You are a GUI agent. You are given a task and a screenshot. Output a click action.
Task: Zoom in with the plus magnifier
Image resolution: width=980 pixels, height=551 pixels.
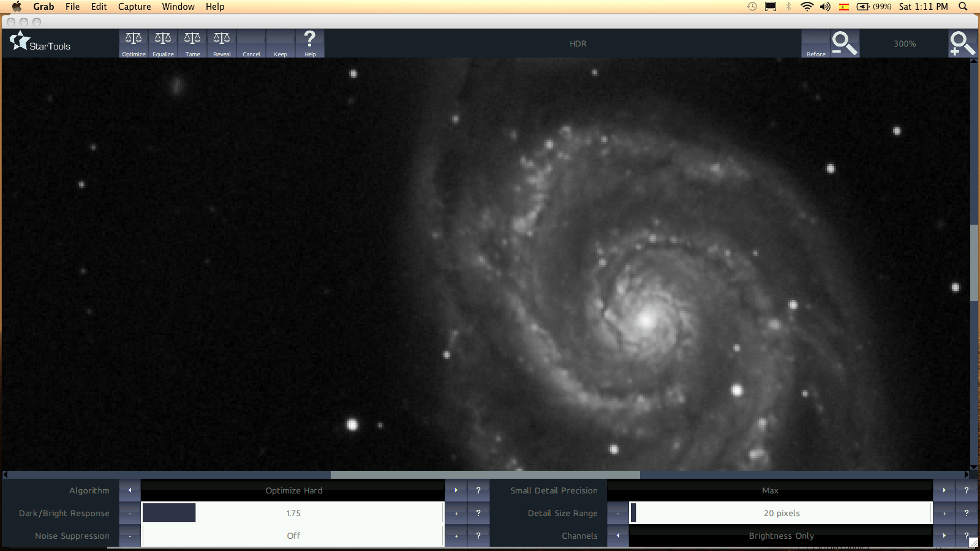962,43
